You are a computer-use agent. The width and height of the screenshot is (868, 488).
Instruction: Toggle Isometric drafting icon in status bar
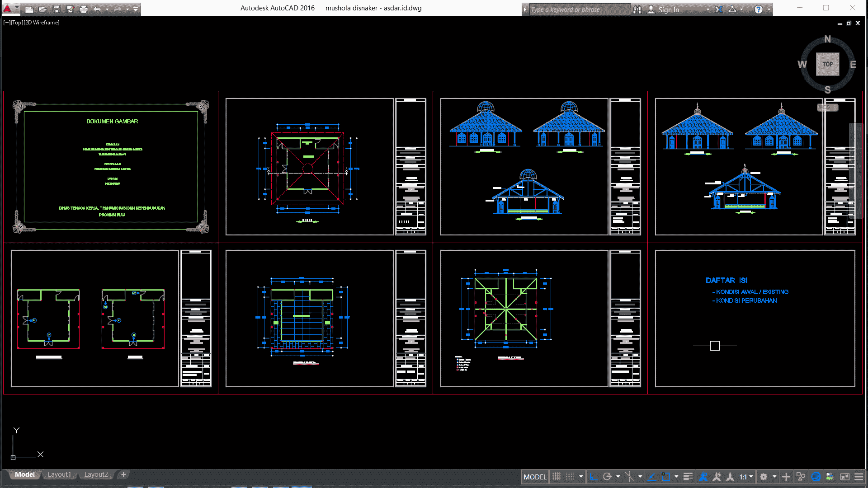[629, 477]
